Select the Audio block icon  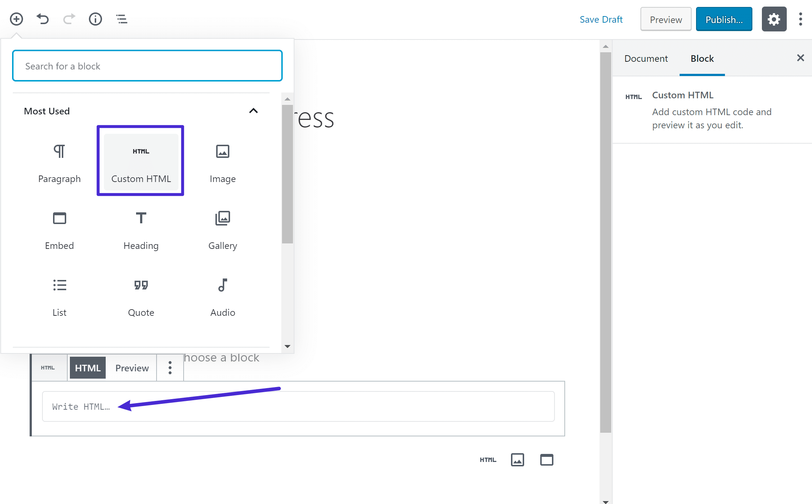(223, 284)
